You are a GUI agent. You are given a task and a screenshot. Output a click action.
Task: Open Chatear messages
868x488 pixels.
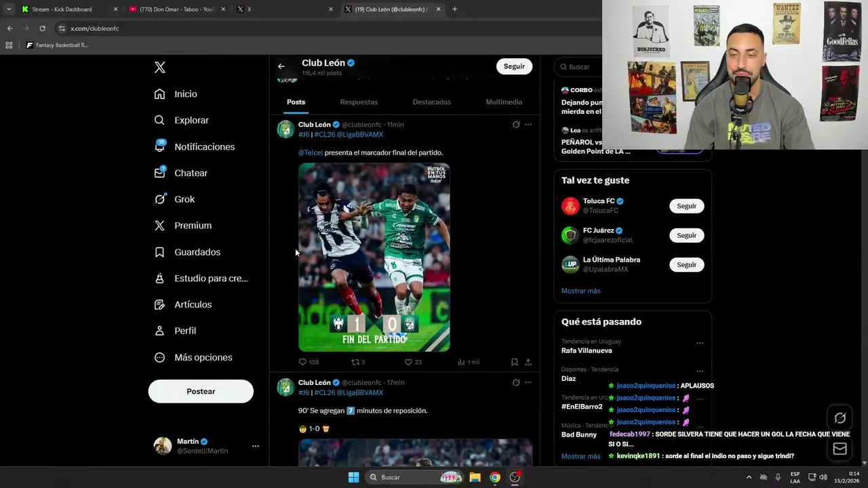180,173
